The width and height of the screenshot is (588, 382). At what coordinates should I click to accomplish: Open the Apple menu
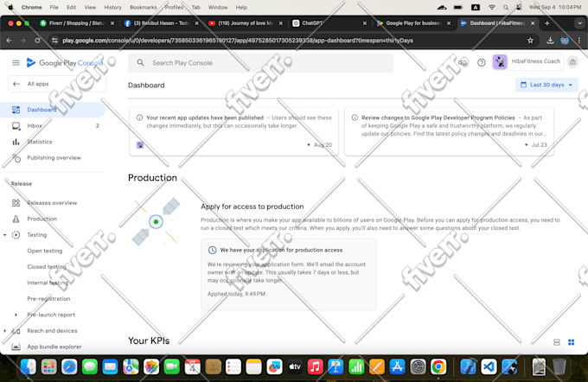click(x=10, y=7)
